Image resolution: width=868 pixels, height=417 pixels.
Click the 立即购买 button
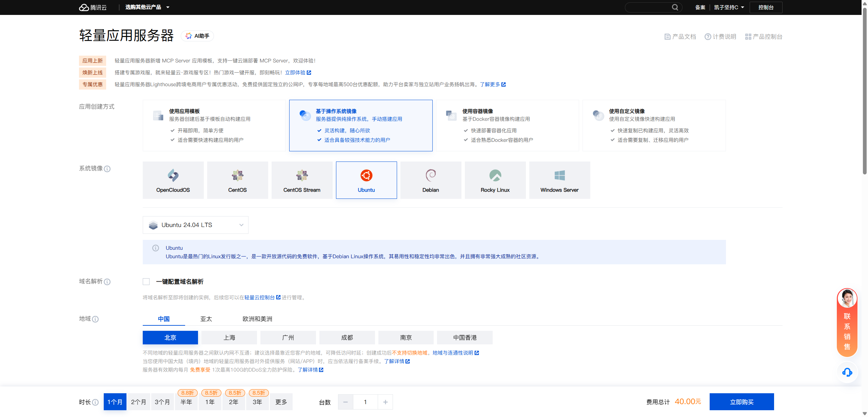[x=742, y=402]
